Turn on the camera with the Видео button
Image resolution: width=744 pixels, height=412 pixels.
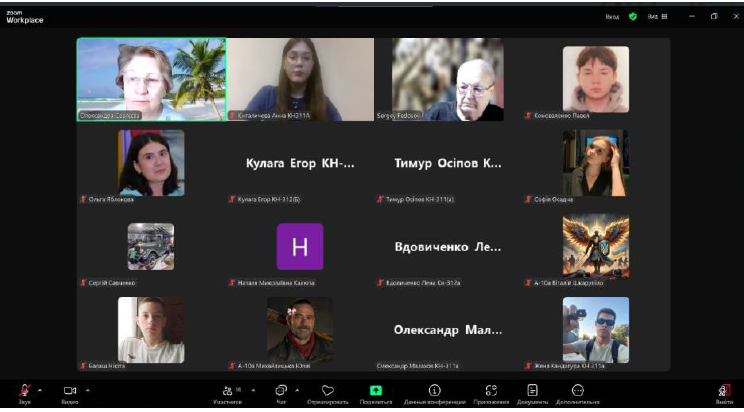(70, 394)
